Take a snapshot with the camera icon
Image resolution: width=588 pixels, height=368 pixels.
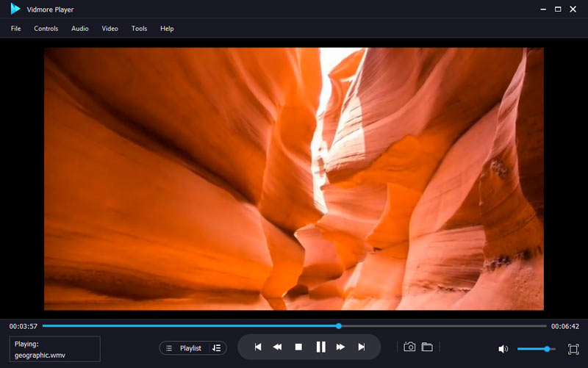coord(409,347)
